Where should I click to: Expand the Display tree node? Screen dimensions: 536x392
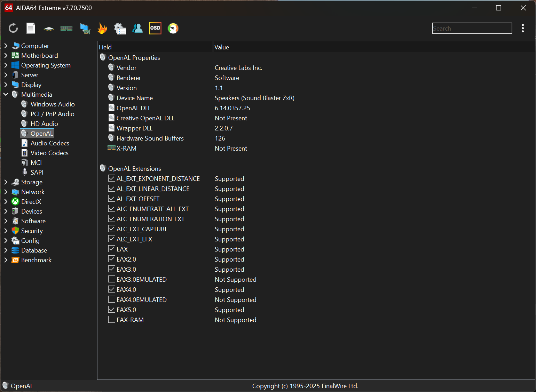coord(6,85)
